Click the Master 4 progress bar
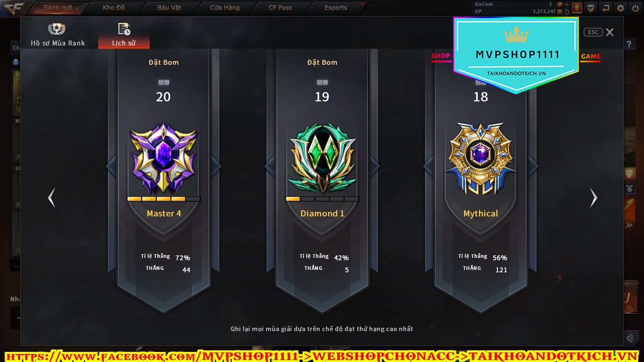 point(163,199)
